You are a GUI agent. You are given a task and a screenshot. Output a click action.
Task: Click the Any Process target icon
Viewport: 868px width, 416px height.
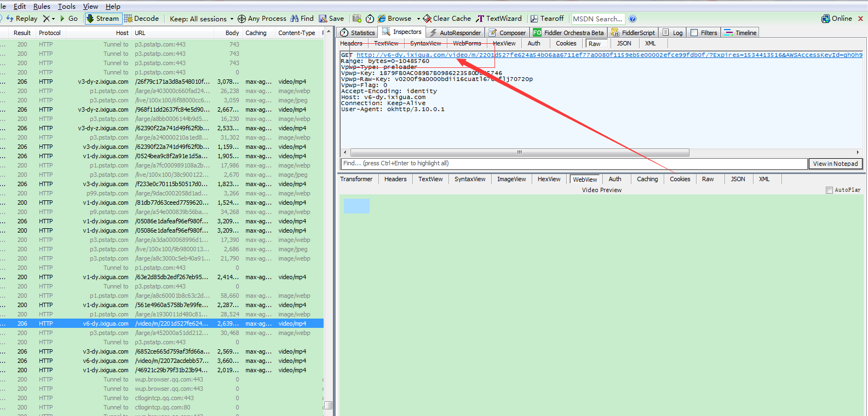click(x=242, y=19)
